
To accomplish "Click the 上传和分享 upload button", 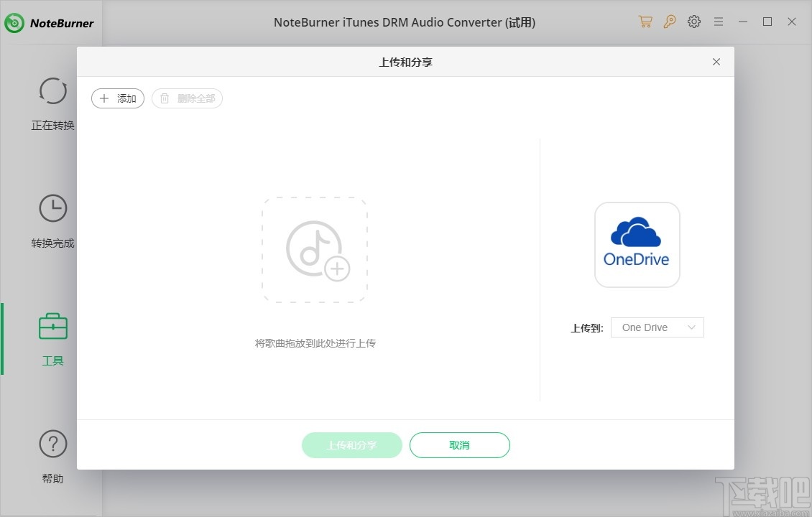I will 351,444.
